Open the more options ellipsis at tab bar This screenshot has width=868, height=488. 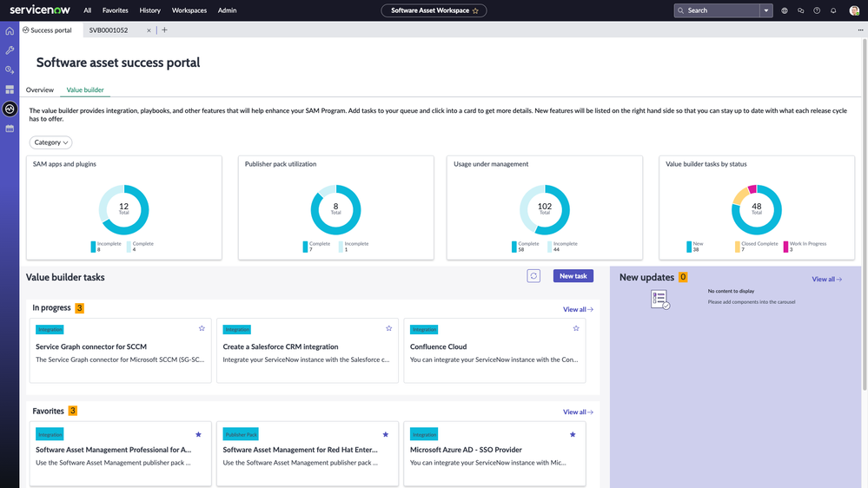point(860,30)
